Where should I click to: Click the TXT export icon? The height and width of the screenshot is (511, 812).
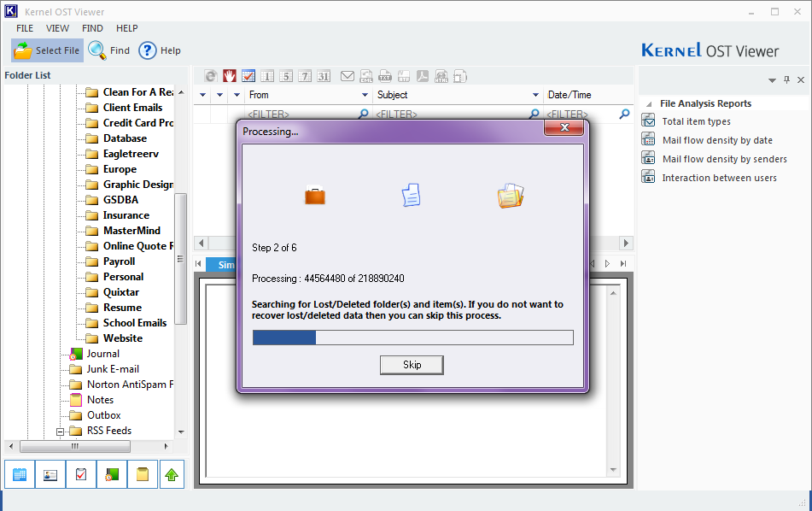click(385, 76)
